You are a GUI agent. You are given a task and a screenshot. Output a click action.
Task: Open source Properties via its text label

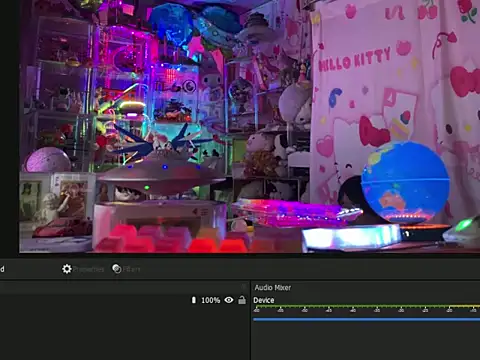89,269
